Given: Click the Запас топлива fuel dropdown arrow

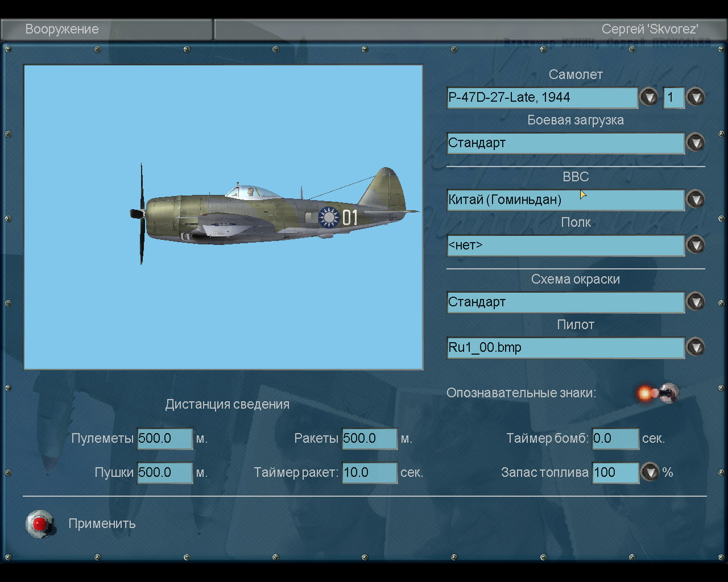Looking at the screenshot, I should pyautogui.click(x=650, y=472).
